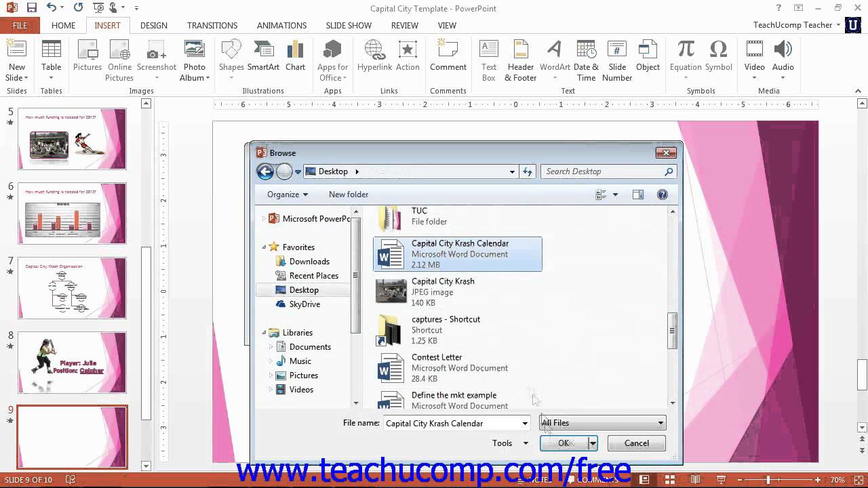Open the Documents library
The width and height of the screenshot is (868, 488).
tap(310, 347)
